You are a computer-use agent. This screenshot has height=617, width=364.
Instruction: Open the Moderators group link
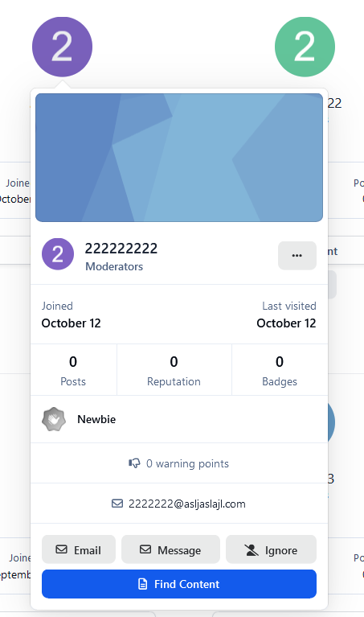click(114, 266)
